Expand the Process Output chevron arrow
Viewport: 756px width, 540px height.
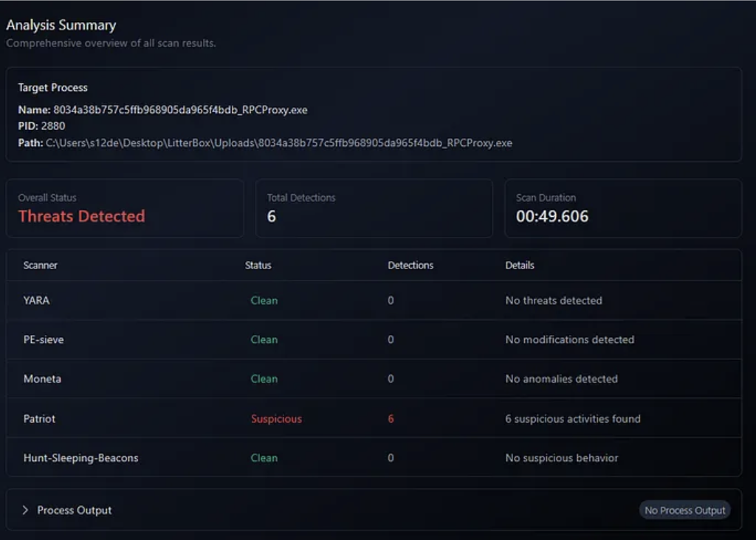click(25, 510)
